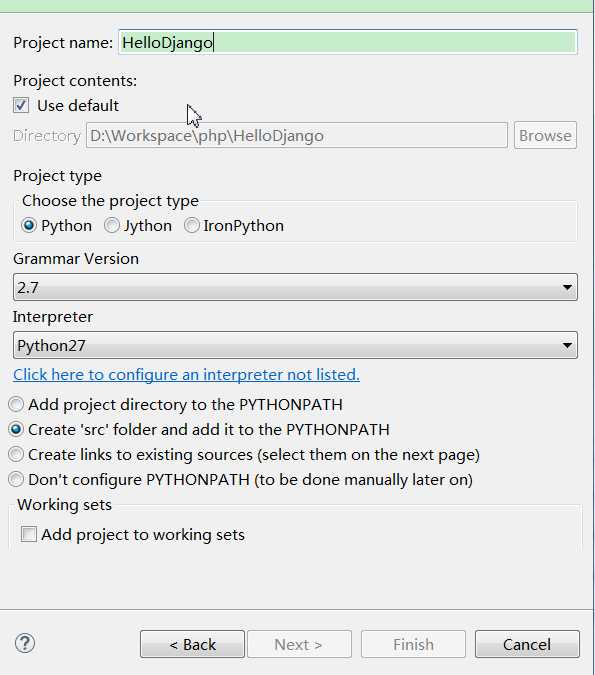Go back with the Back button
The width and height of the screenshot is (595, 675).
(192, 644)
